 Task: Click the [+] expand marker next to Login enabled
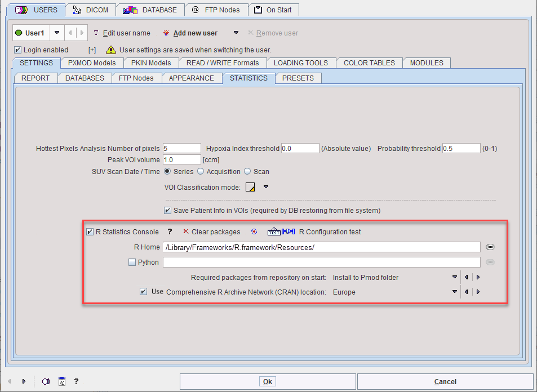[92, 50]
